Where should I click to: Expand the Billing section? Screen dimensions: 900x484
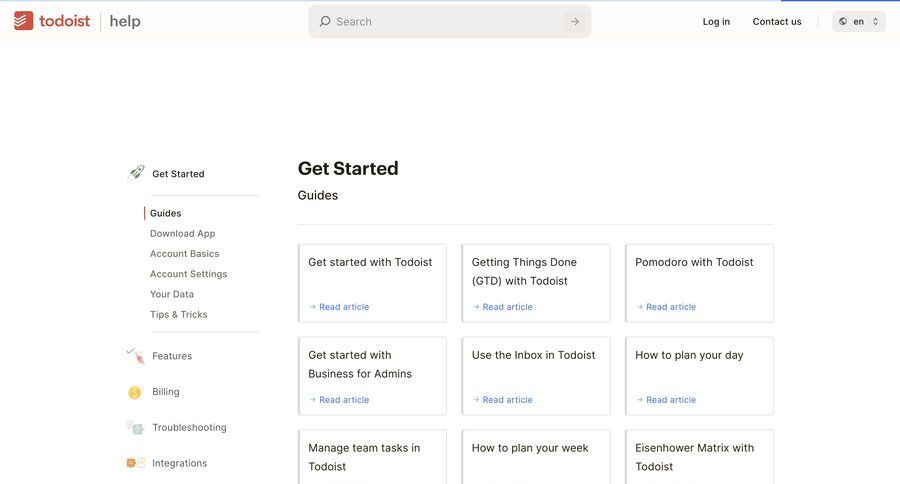[165, 392]
